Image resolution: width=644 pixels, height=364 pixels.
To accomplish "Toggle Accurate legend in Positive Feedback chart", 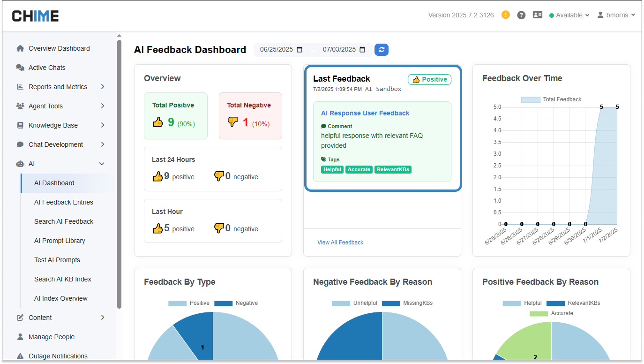I will click(551, 313).
